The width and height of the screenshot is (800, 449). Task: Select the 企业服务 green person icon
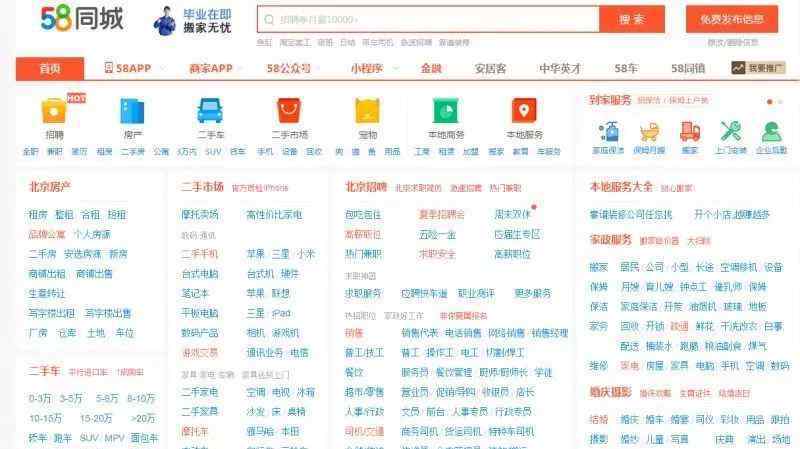[x=771, y=132]
